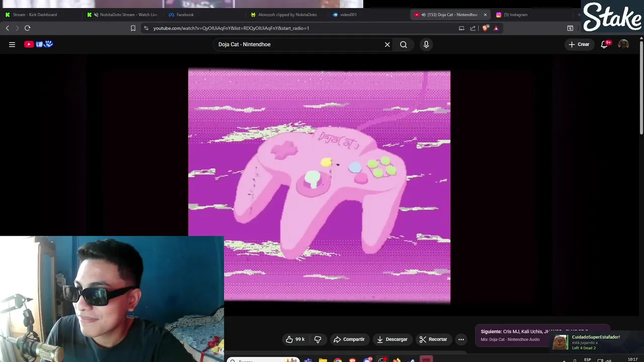644x362 pixels.
Task: Open Windows taskbar search box
Action: coord(263,360)
